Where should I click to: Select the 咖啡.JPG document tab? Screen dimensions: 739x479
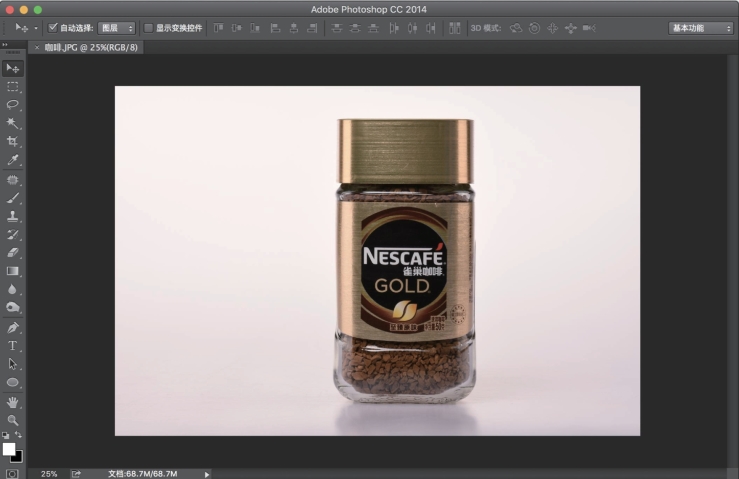91,47
